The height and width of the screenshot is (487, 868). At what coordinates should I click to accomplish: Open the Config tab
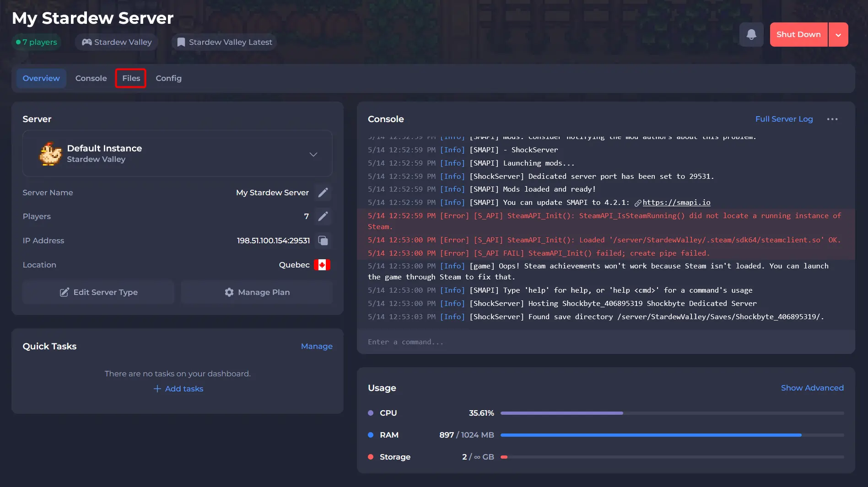tap(168, 78)
